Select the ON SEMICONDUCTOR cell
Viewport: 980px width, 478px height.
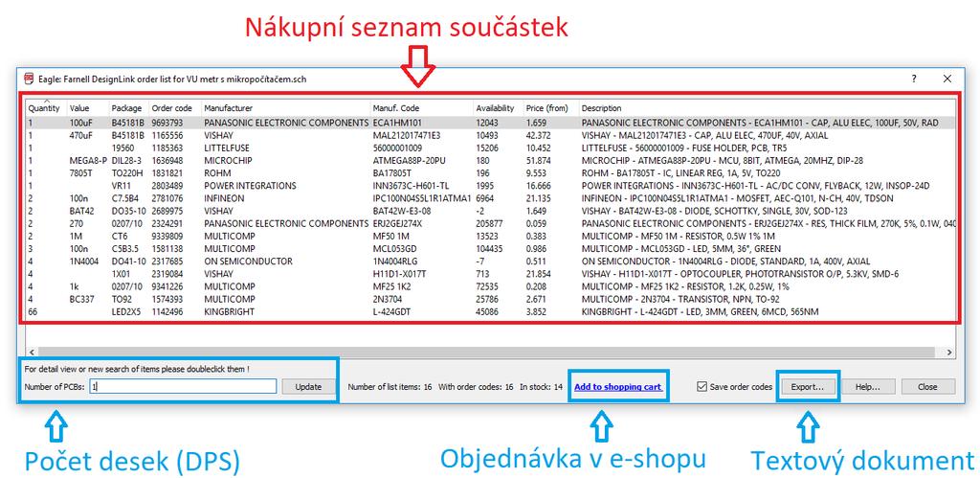pyautogui.click(x=248, y=261)
